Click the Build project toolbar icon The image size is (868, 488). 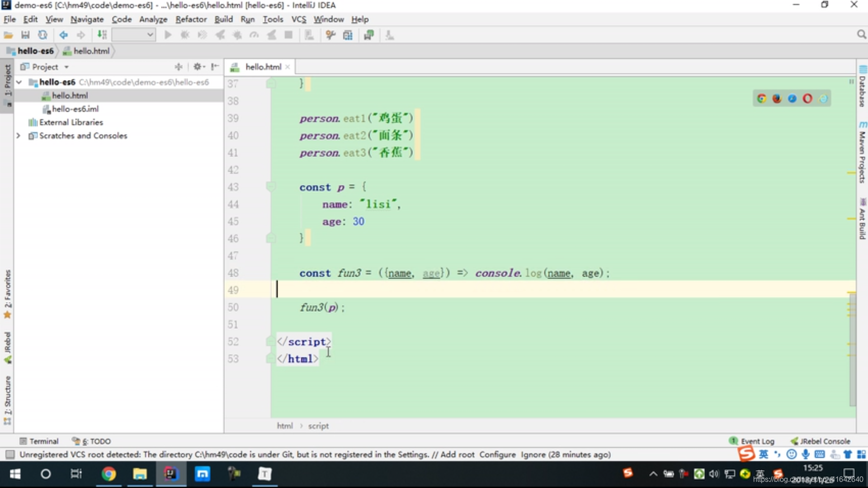click(102, 35)
